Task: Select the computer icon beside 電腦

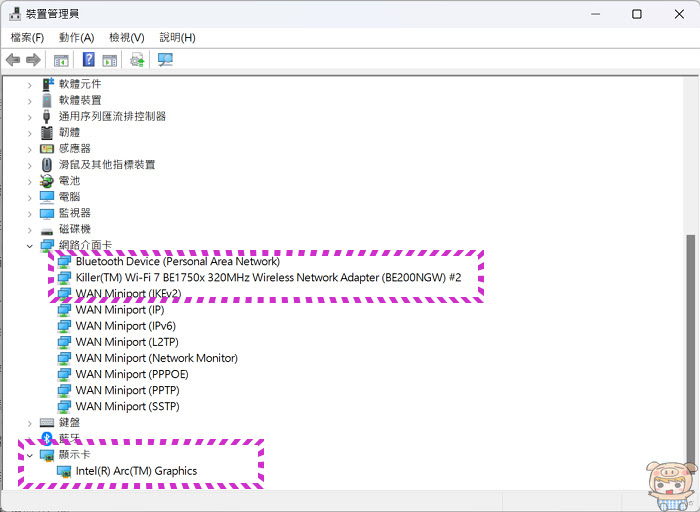Action: (x=47, y=197)
